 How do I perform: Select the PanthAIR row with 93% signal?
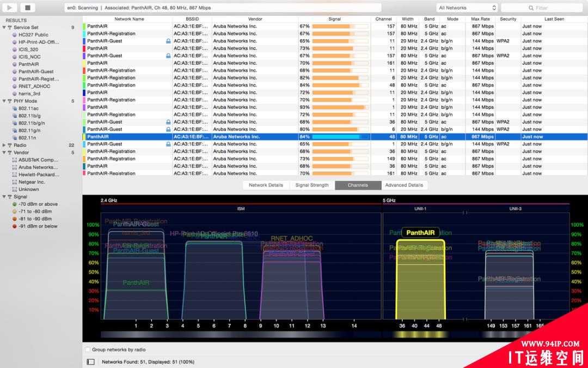[x=334, y=107]
